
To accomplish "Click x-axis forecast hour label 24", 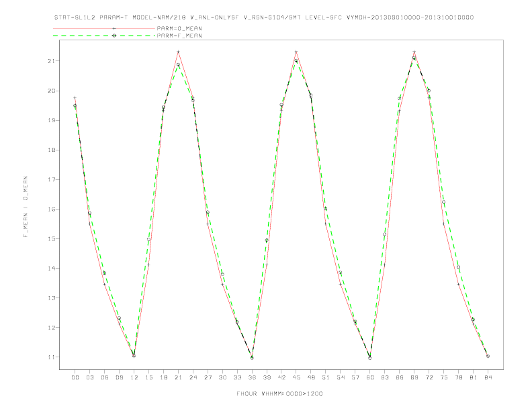I will [193, 377].
